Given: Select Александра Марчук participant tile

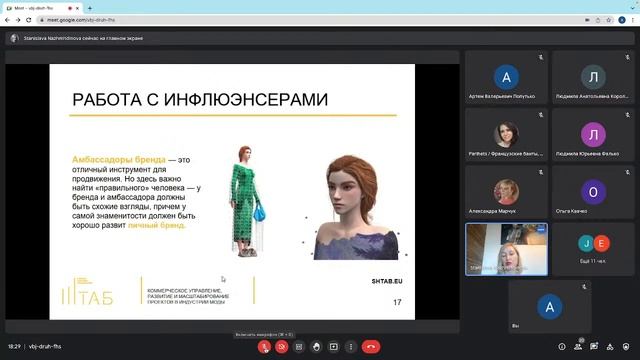Looking at the screenshot, I should pyautogui.click(x=506, y=192).
